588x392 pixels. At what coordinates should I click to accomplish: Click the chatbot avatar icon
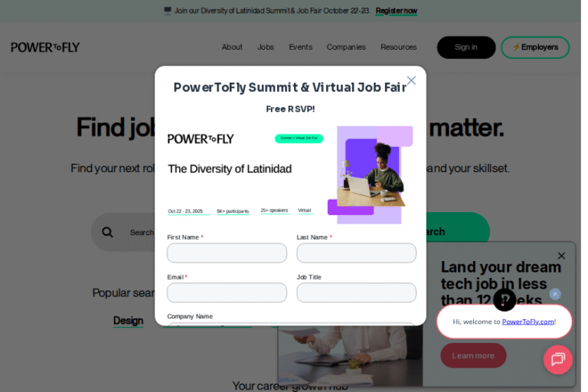tap(505, 299)
